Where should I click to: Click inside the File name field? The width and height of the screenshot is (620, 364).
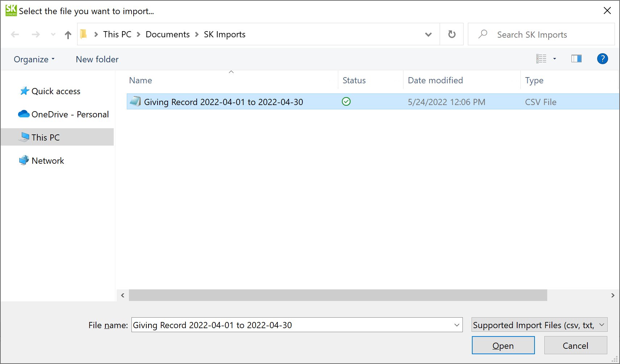pos(254,325)
